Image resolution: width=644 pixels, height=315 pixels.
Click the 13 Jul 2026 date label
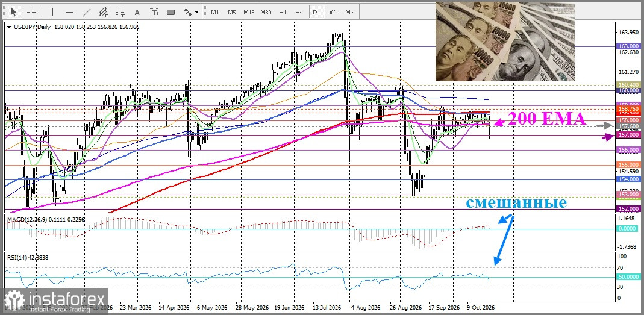coord(327,307)
